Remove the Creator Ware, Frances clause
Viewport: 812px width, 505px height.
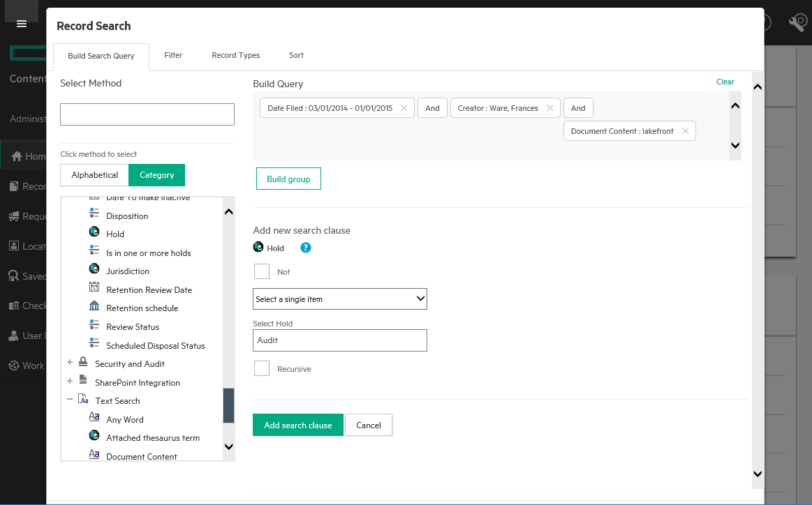549,108
